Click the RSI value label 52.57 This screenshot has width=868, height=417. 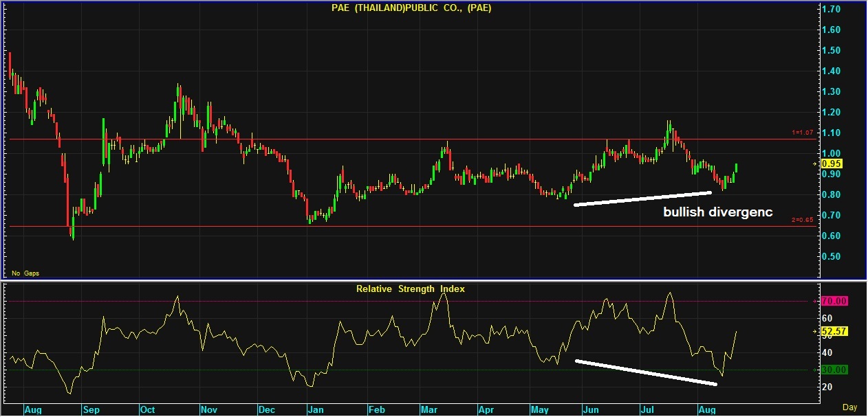point(834,331)
